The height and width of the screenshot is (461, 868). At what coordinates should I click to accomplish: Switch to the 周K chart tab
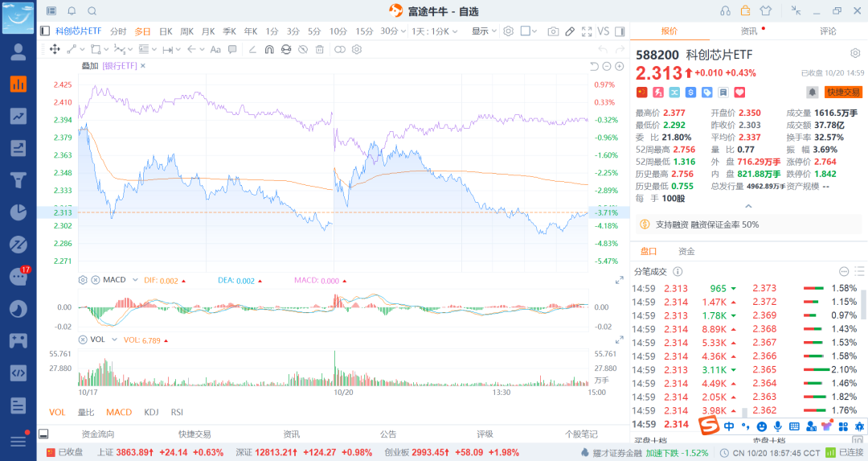click(x=187, y=31)
